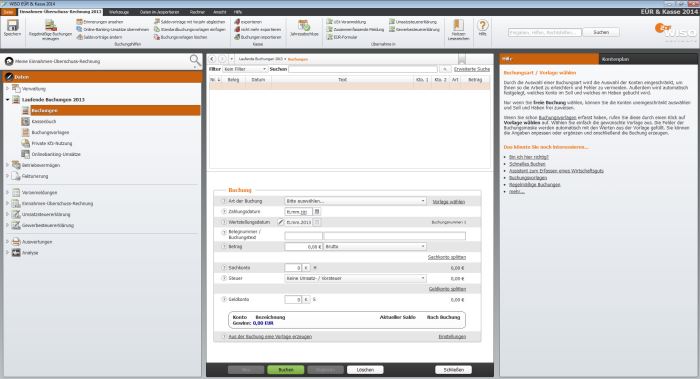Click the Erweiterte Suche link
700x379 pixels.
pos(472,69)
